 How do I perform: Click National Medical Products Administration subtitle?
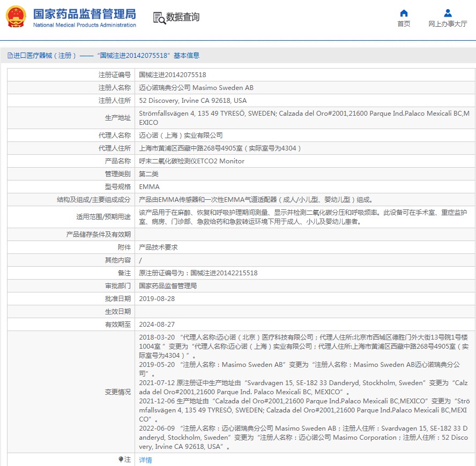click(x=84, y=25)
